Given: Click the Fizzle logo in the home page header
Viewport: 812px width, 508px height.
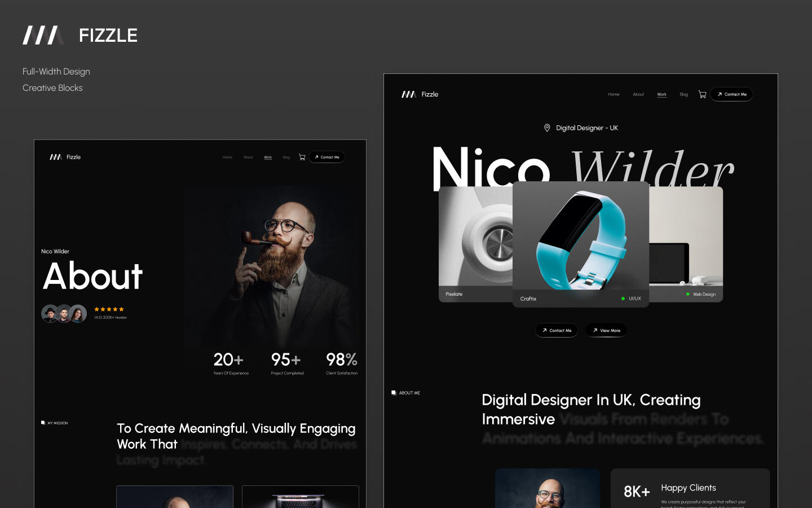Looking at the screenshot, I should point(420,94).
